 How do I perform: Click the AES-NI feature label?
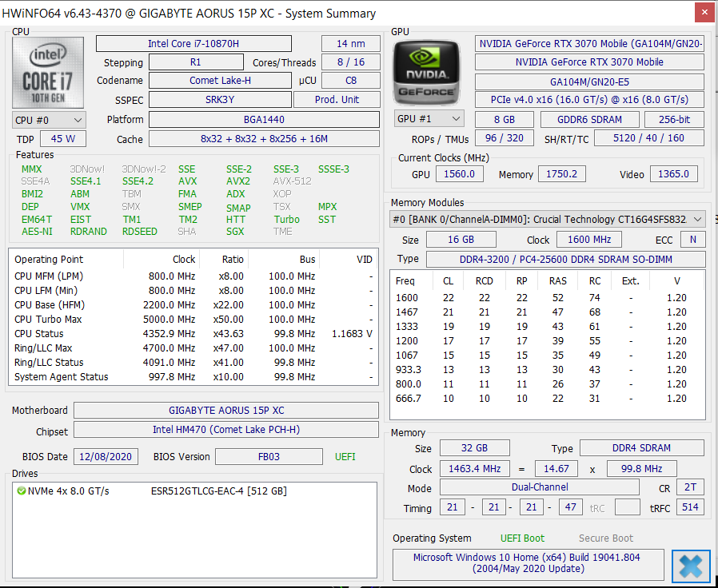pyautogui.click(x=37, y=232)
